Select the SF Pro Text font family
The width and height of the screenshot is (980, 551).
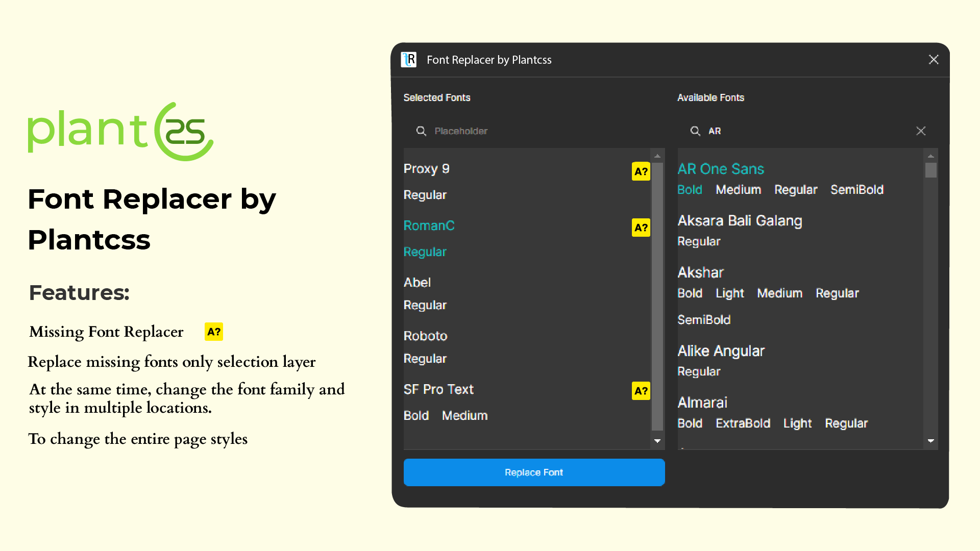438,389
